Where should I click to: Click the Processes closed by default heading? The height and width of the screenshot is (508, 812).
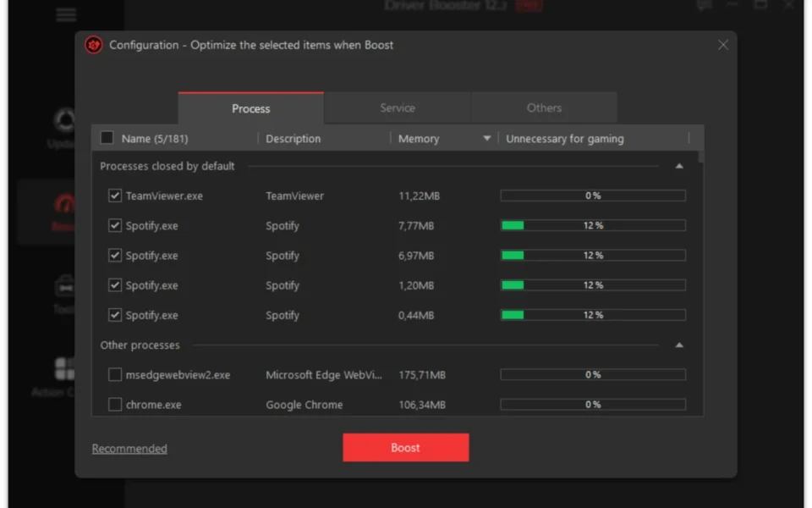[167, 167]
